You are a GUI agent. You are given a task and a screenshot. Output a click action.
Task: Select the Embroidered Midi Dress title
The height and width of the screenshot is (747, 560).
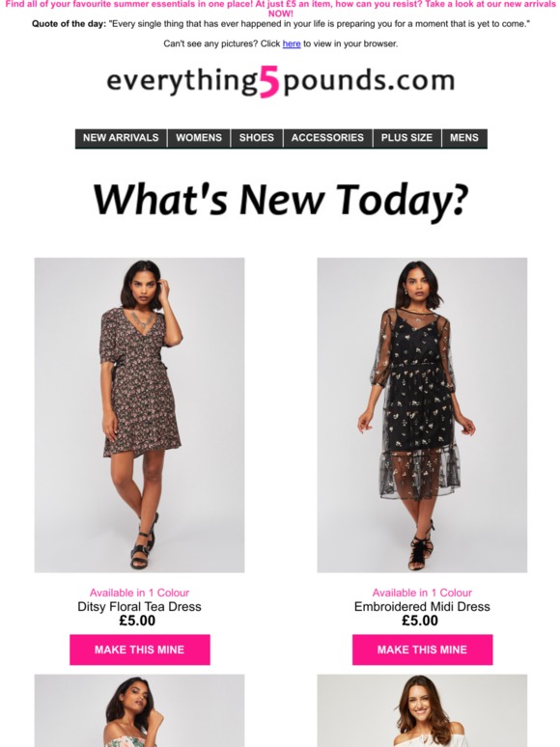[x=422, y=606]
